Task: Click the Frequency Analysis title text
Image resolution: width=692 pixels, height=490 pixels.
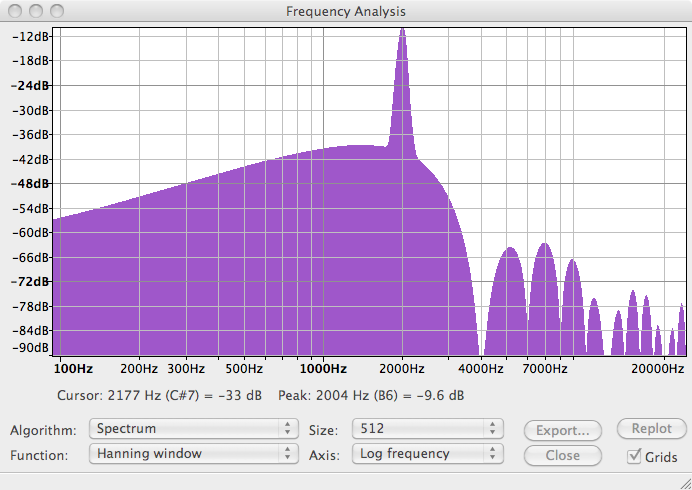Action: [346, 11]
